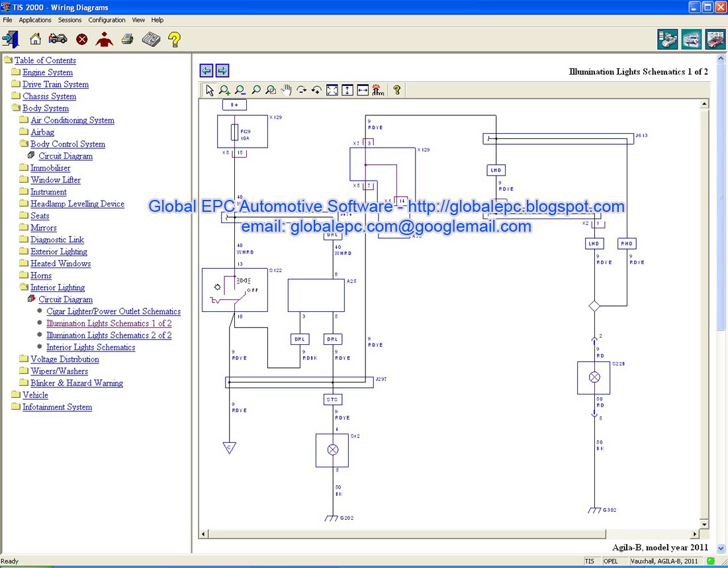The width and height of the screenshot is (728, 568).
Task: Go to previous diagram with left arrow
Action: coord(206,71)
